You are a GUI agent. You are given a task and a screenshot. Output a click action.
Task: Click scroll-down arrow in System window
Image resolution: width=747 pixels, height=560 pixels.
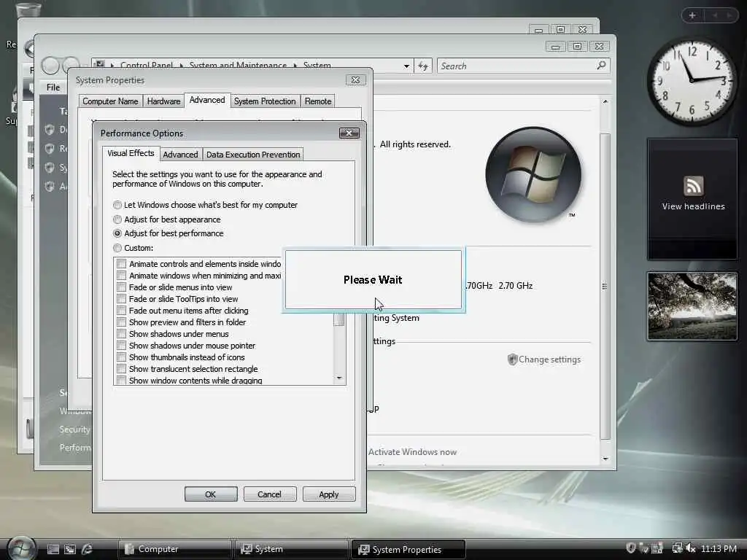click(x=605, y=459)
